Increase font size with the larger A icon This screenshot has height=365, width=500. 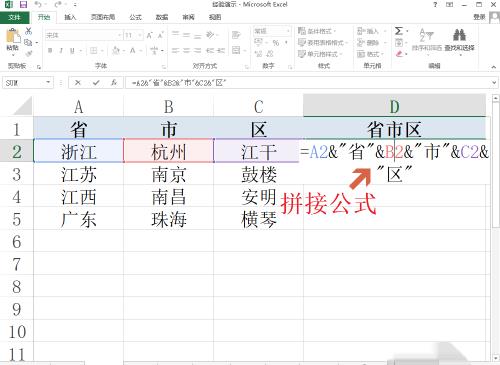pos(150,35)
